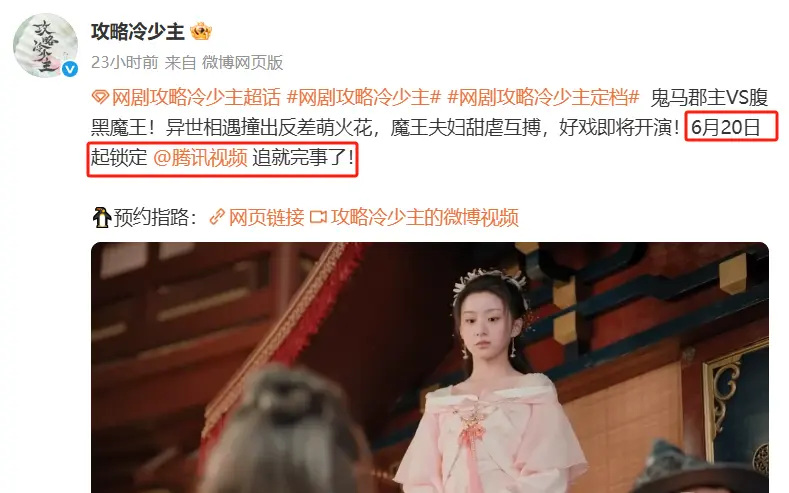Open the 网页链接 web link
The image size is (789, 493).
pyautogui.click(x=267, y=217)
